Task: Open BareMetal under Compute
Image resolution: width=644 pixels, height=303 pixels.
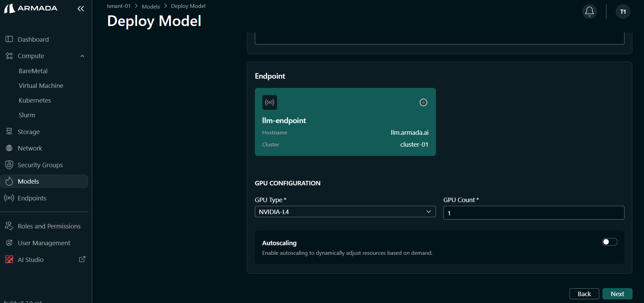Action: 33,71
